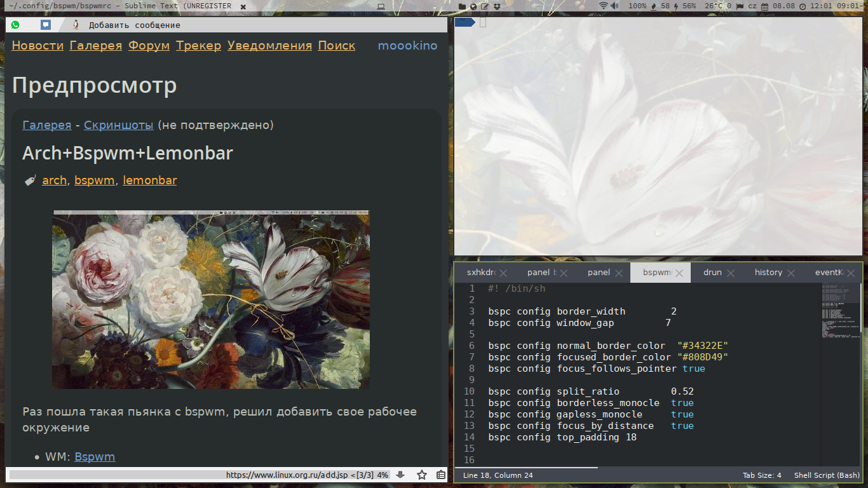Launch the web browser globe icon
The height and width of the screenshot is (488, 868).
473,6
